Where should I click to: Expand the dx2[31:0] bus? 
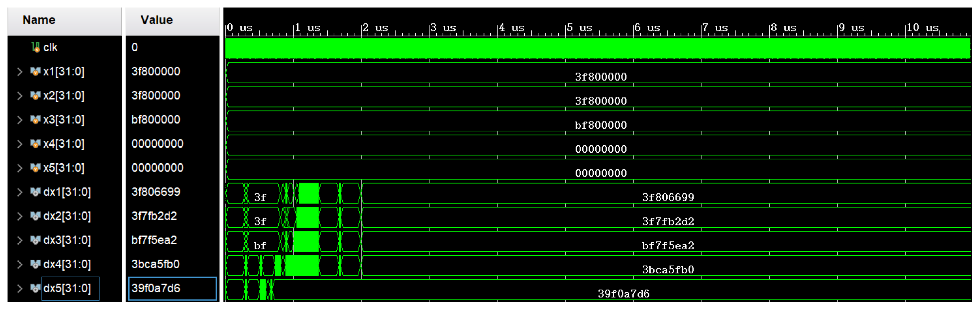(x=20, y=216)
